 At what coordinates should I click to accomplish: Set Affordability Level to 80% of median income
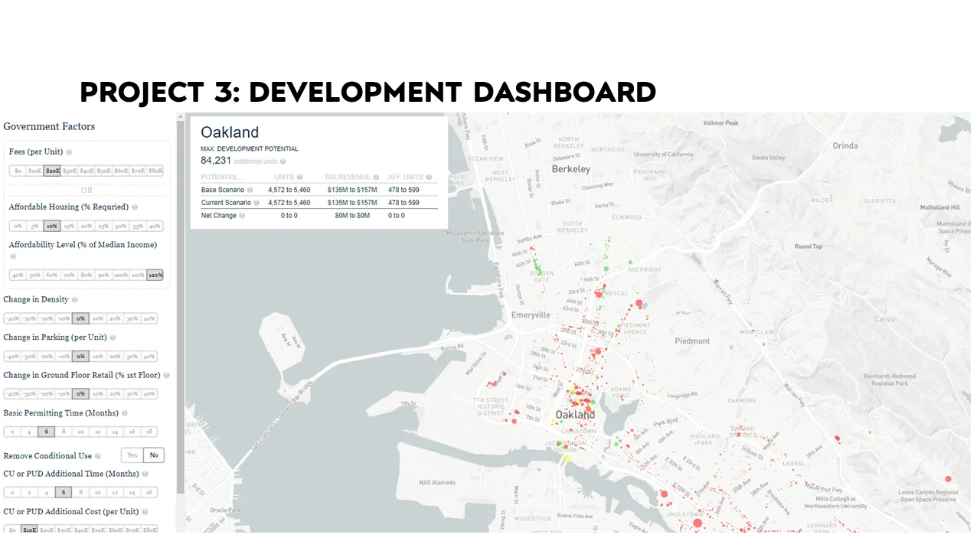87,275
